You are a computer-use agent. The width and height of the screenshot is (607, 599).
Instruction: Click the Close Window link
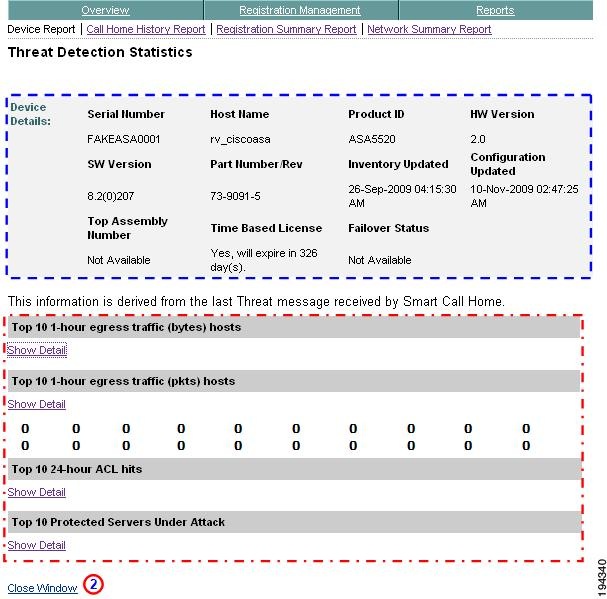pos(42,588)
